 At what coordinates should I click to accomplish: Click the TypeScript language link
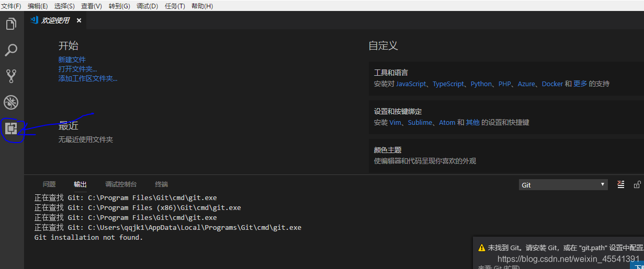pos(448,84)
